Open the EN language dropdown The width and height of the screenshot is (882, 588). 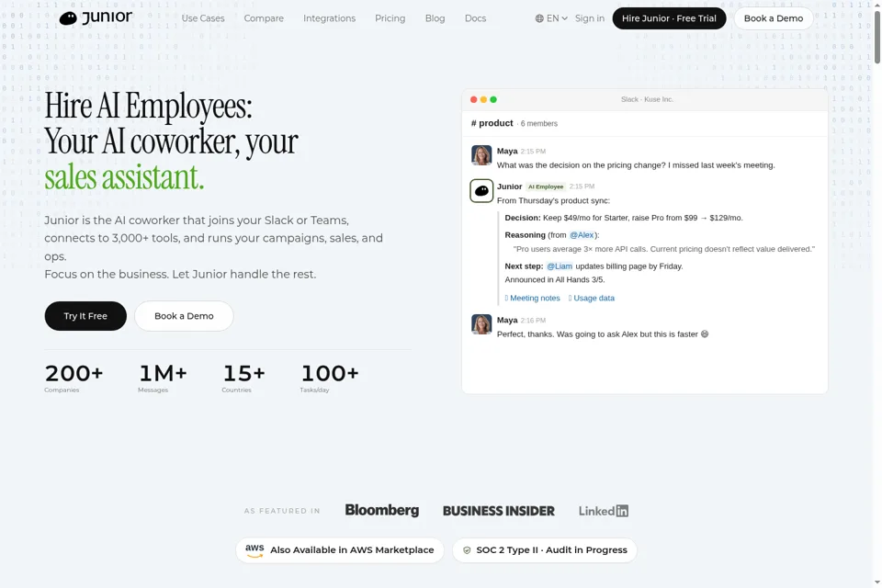click(551, 18)
